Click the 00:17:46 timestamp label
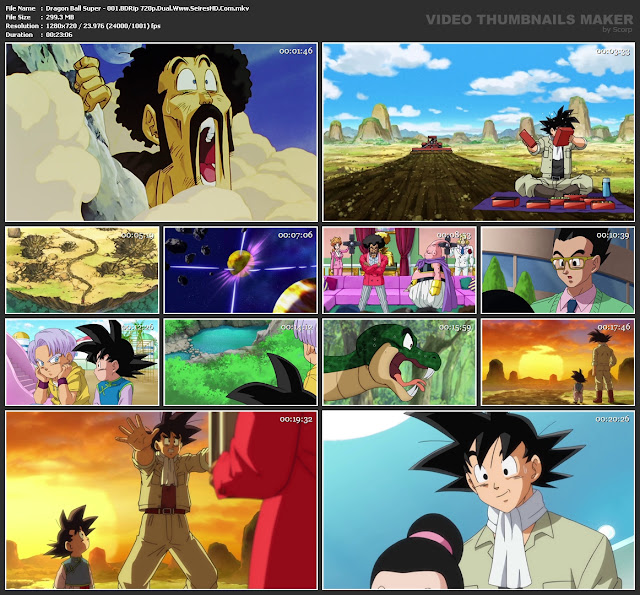 click(614, 327)
